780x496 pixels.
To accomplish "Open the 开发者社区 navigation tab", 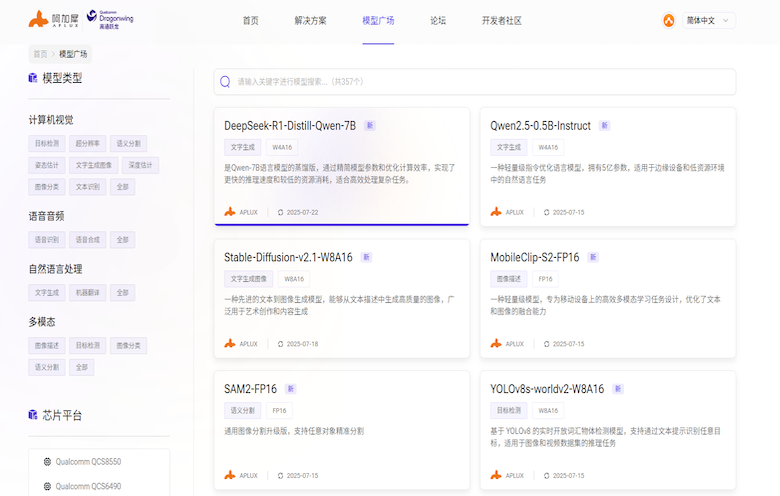I will coord(501,20).
